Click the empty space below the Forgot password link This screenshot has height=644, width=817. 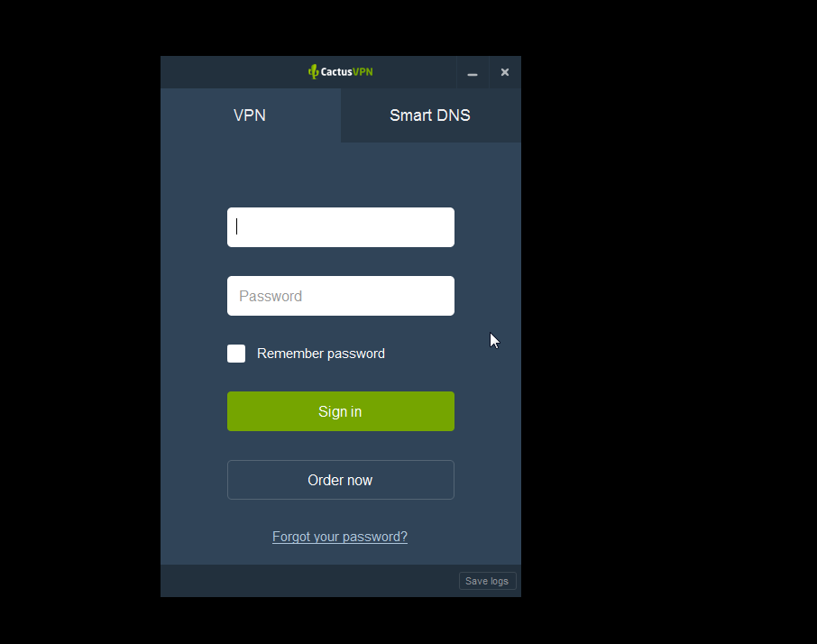[x=341, y=555]
